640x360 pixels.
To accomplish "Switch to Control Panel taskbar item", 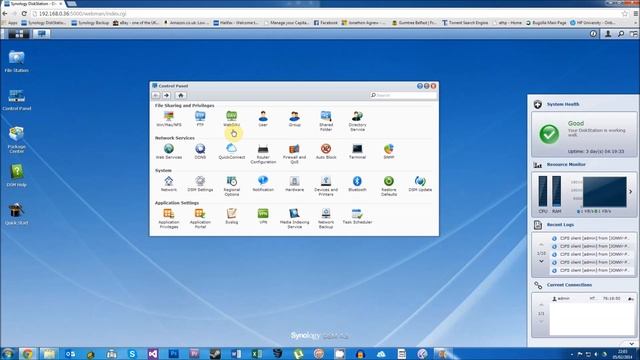I will (42, 34).
